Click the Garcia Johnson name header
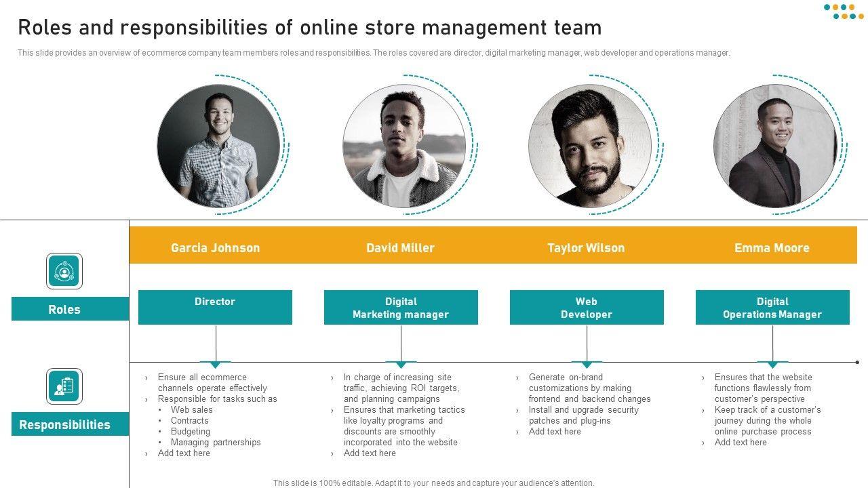The image size is (868, 488). [215, 247]
